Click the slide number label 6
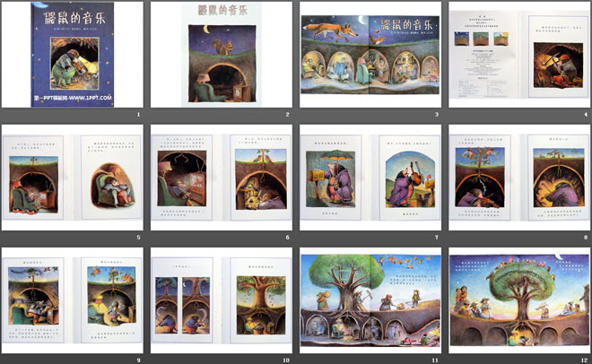Screen dimensions: 592x364 point(287,238)
